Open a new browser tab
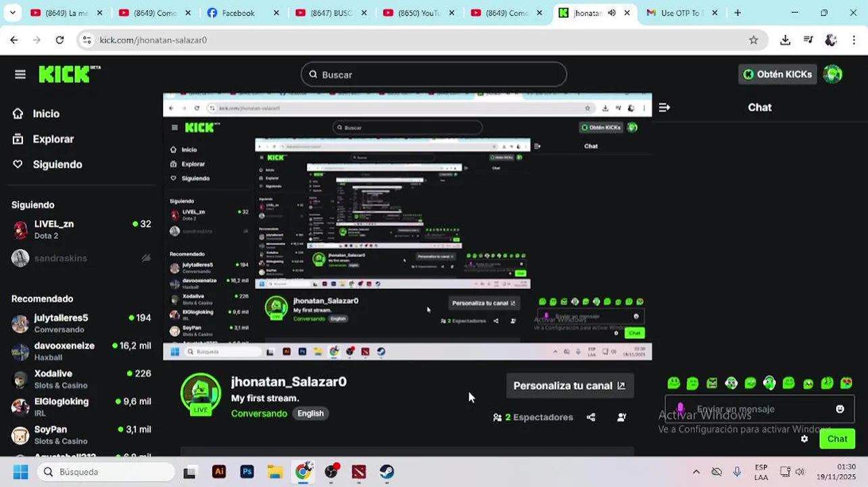868x487 pixels. 738,13
